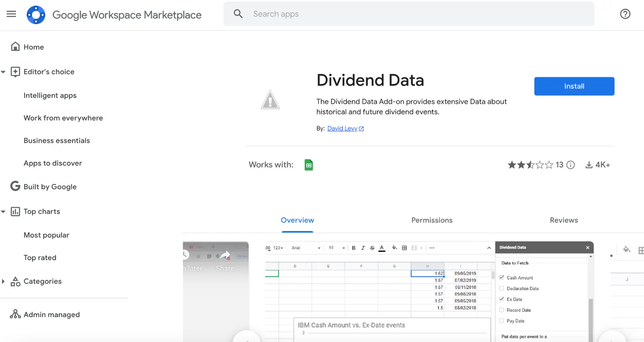Click the Admin managed icon
Viewport: 644px width, 342px height.
coord(15,314)
